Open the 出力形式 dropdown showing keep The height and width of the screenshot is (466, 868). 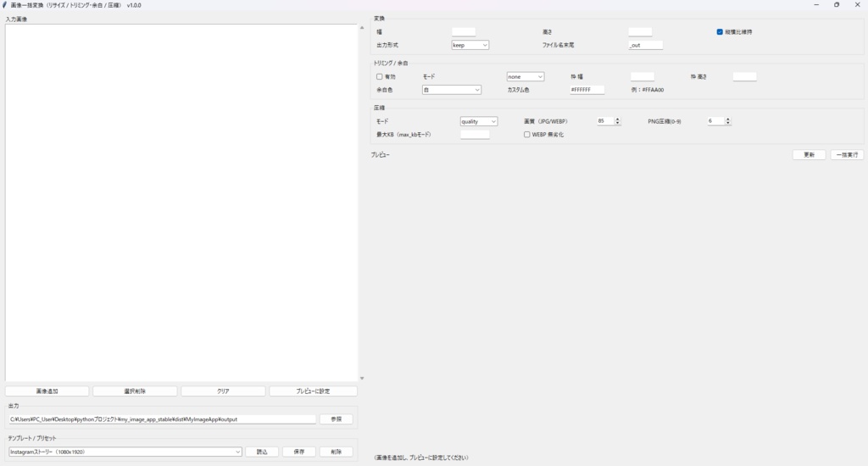[x=470, y=45]
